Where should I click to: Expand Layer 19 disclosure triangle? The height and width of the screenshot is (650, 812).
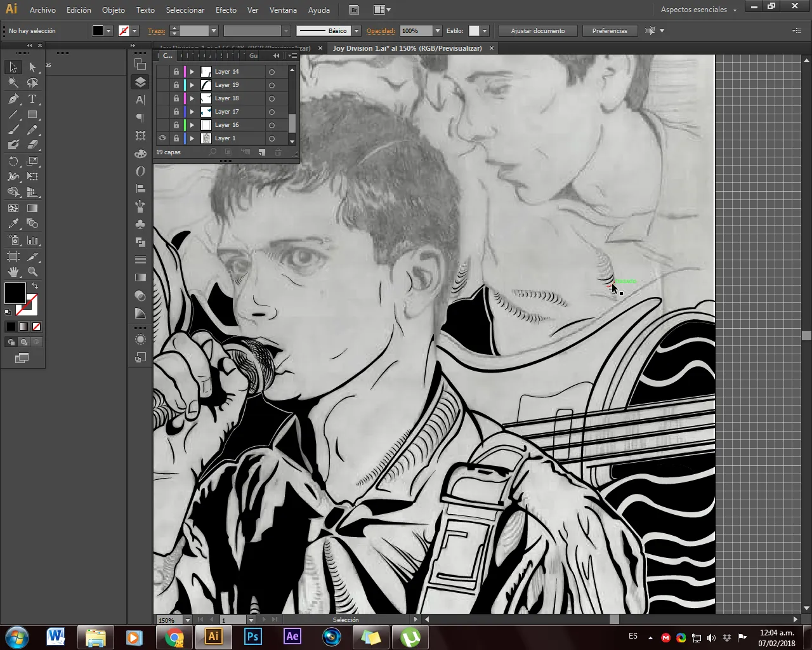pyautogui.click(x=192, y=85)
